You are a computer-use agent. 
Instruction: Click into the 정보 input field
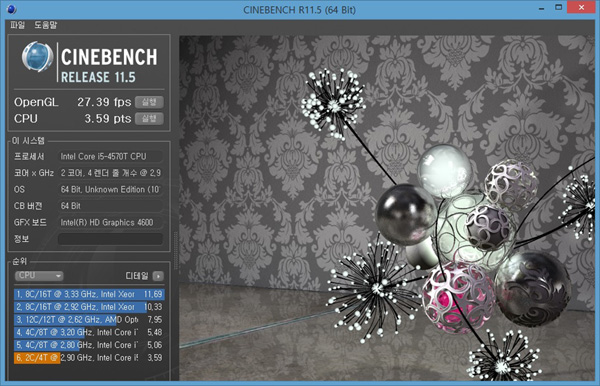coord(111,239)
